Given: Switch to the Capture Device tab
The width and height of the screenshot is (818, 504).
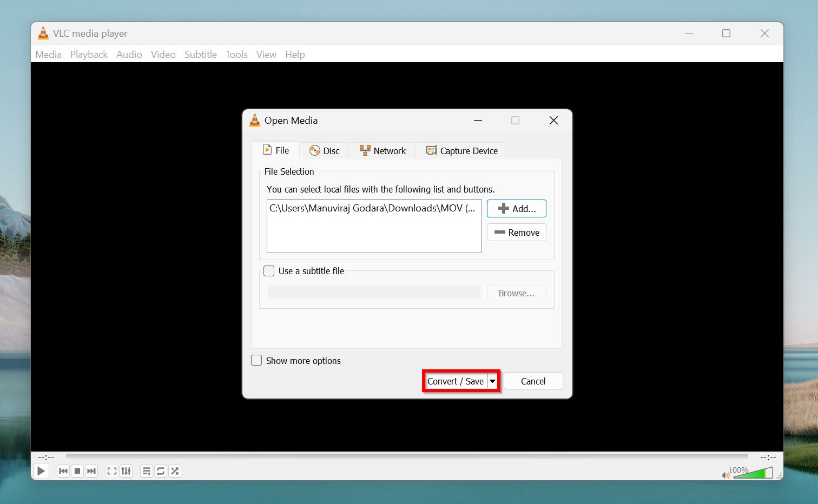Looking at the screenshot, I should [x=461, y=150].
